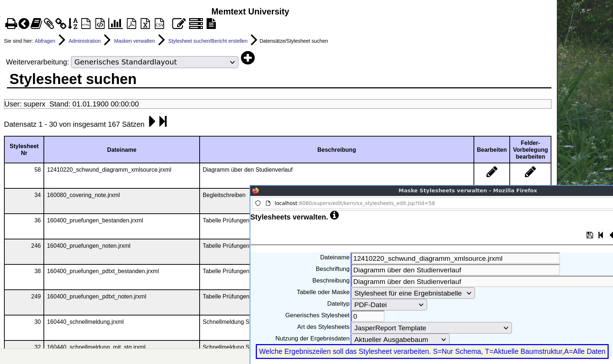Click the Dateiname column header

point(122,150)
